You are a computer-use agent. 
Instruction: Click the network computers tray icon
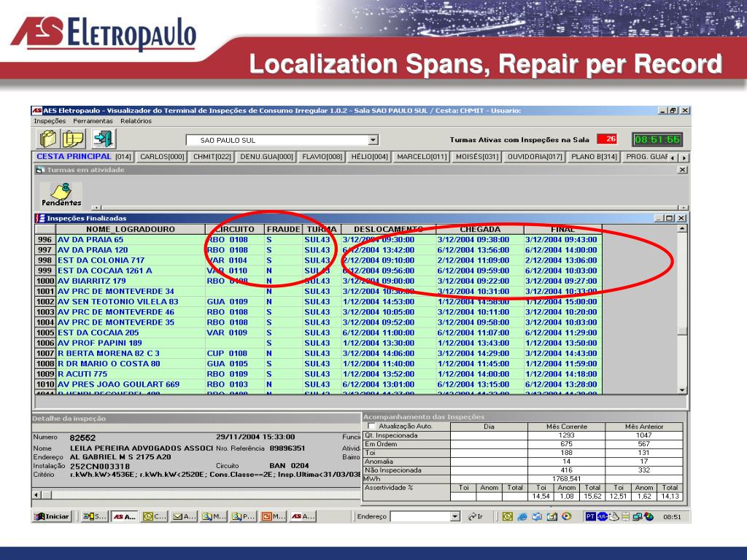[636, 516]
